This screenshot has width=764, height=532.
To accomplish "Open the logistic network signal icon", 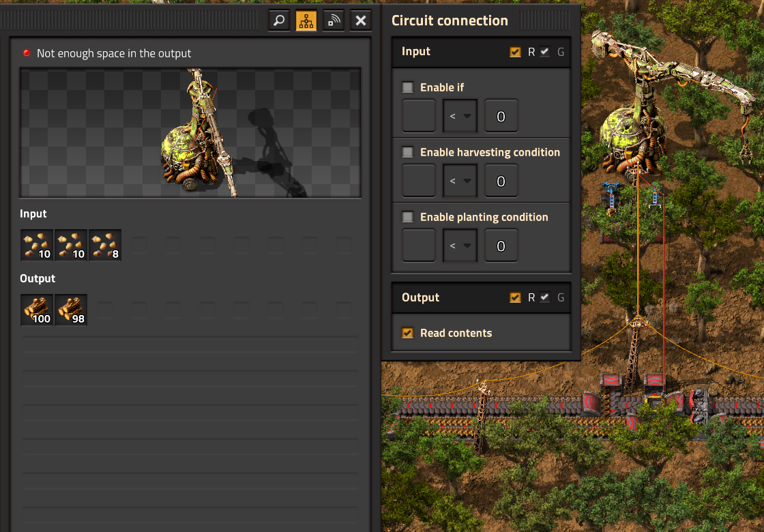I will click(x=334, y=20).
